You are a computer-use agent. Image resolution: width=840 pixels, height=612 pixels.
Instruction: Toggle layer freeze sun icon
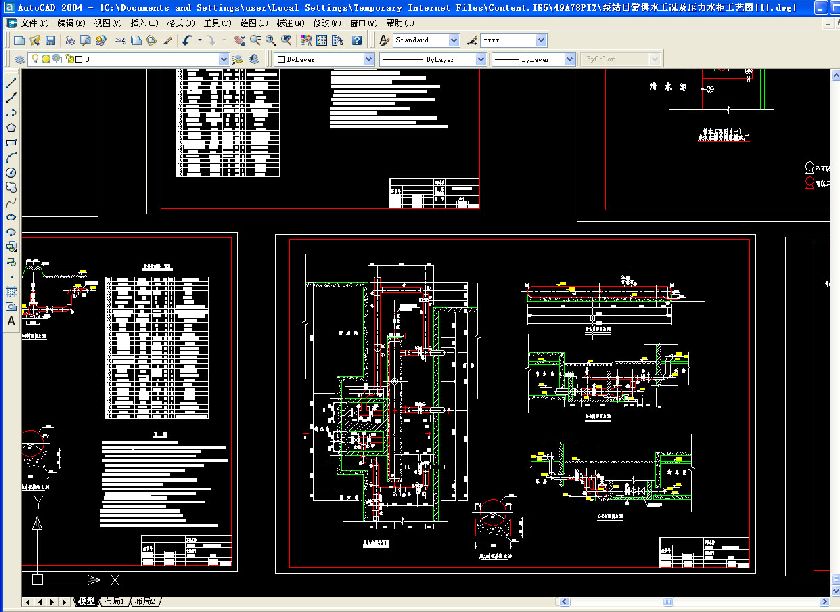[46, 59]
